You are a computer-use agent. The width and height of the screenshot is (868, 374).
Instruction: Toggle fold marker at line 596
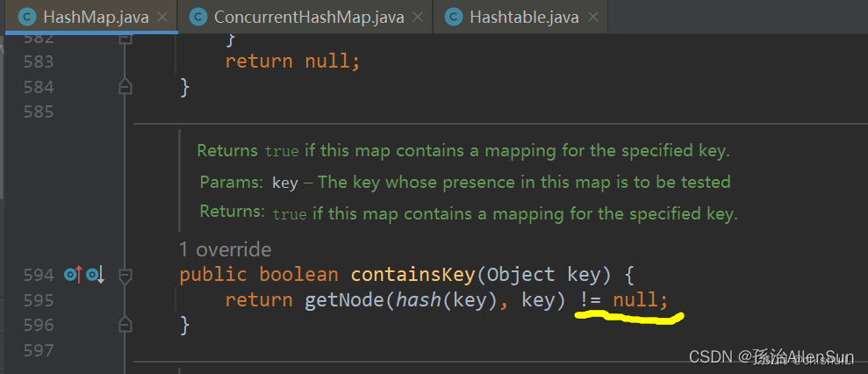point(126,324)
